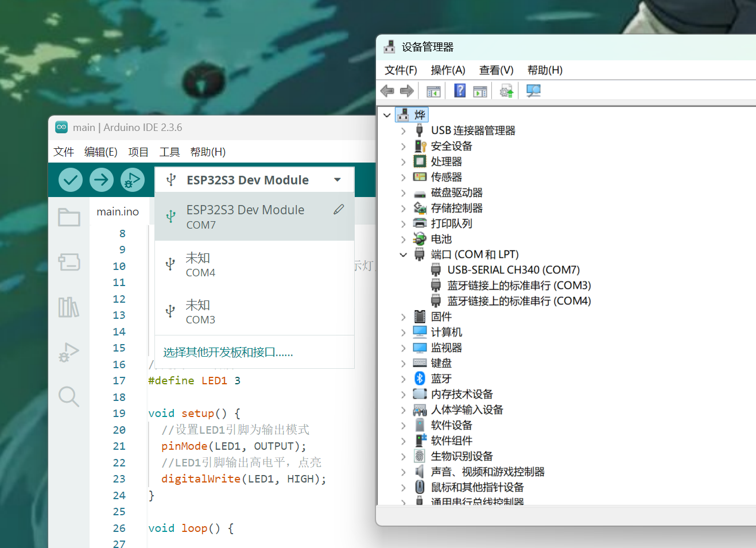This screenshot has height=548, width=756.
Task: Click the Upload arrow button in Arduino IDE
Action: click(102, 180)
